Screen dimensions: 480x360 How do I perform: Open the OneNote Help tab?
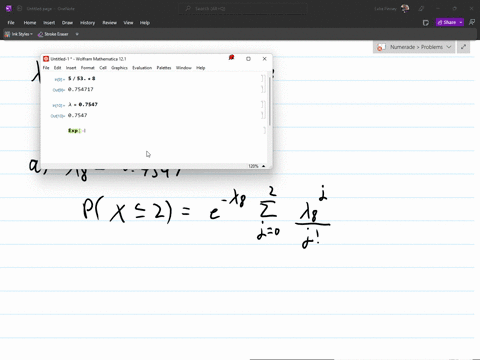click(145, 23)
